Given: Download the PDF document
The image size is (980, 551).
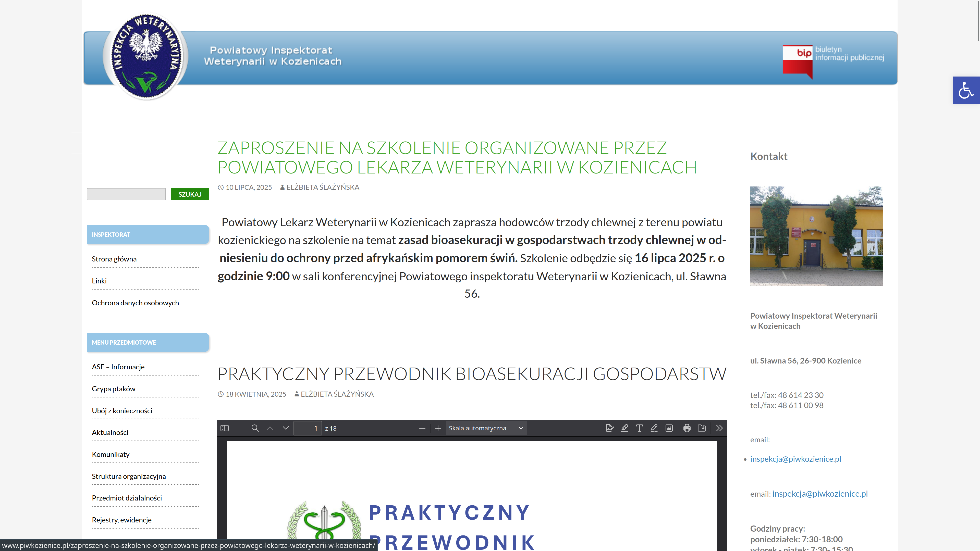Looking at the screenshot, I should [x=702, y=428].
